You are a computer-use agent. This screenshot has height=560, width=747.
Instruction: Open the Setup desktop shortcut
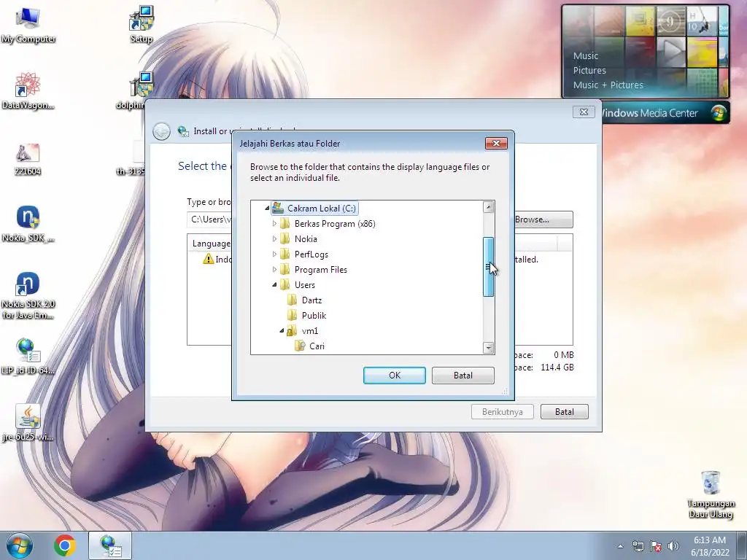tap(141, 25)
